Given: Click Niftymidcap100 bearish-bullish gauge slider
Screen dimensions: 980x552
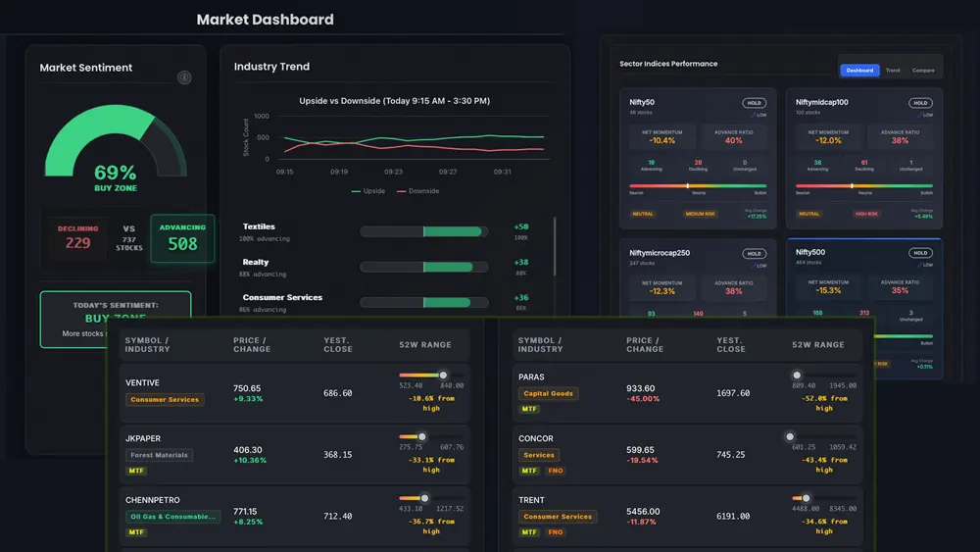Looking at the screenshot, I should coord(863,185).
